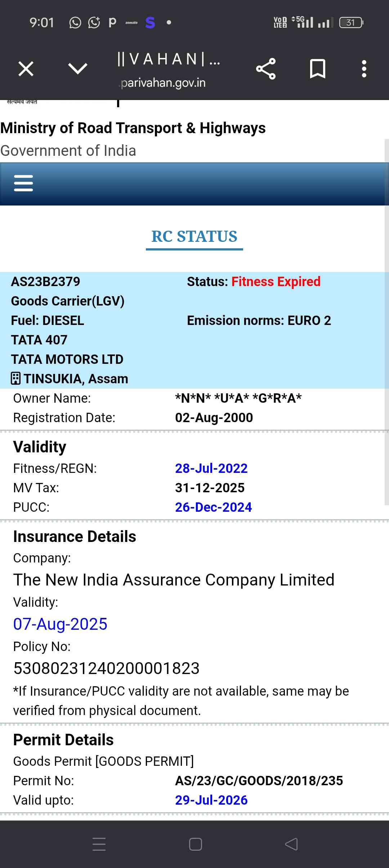
Task: Bookmark the parivahan page
Action: pos(317,69)
